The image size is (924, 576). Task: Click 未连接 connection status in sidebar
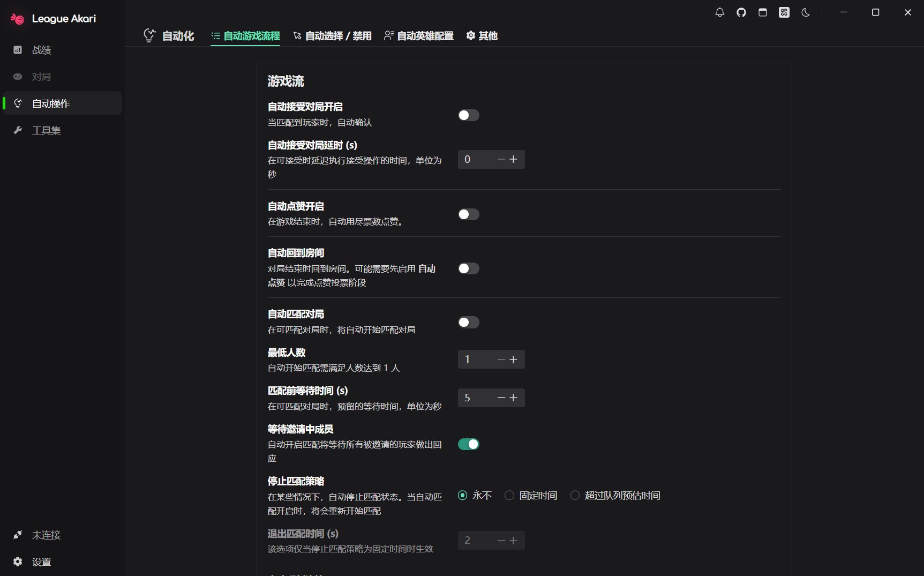coord(46,535)
